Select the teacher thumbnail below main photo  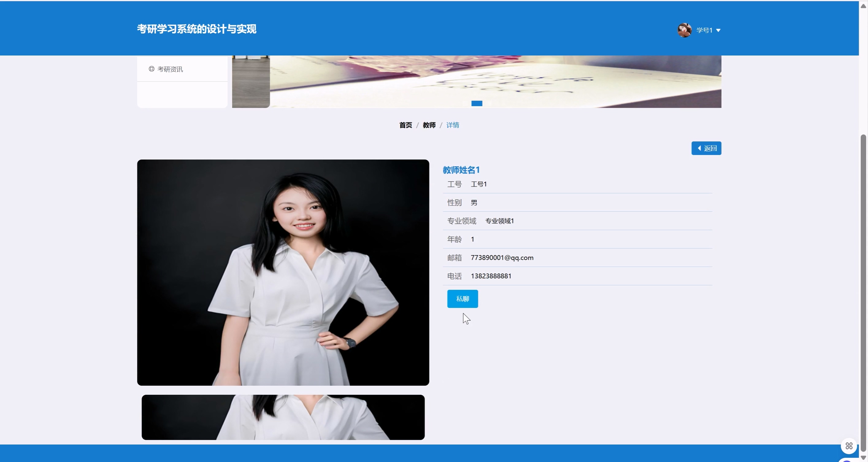[283, 417]
